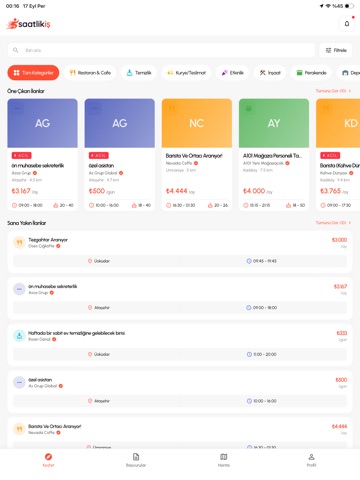Click 09:45 time clock in Tezgahtar listing
The height and width of the screenshot is (480, 360).
249,261
